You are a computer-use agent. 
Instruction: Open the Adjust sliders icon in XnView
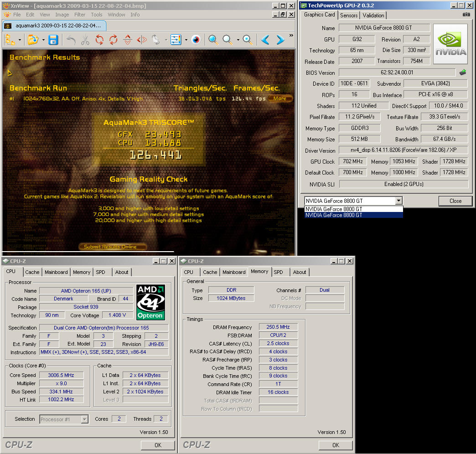pyautogui.click(x=176, y=40)
